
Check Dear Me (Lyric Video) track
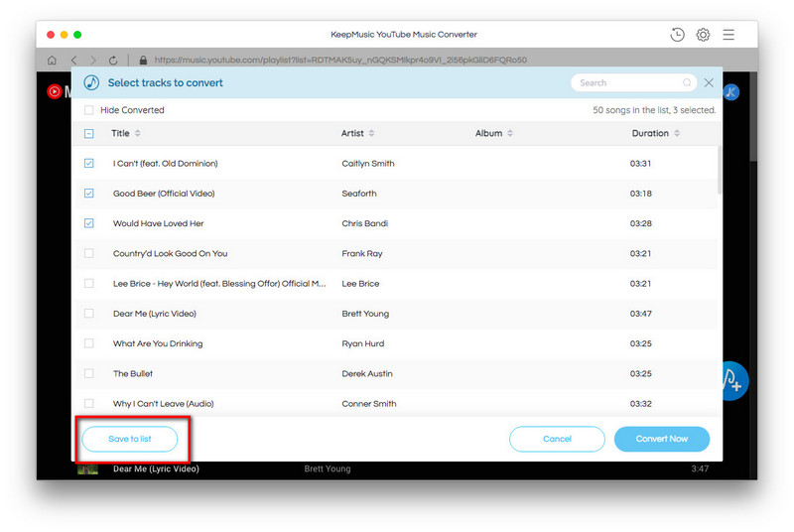pos(89,314)
